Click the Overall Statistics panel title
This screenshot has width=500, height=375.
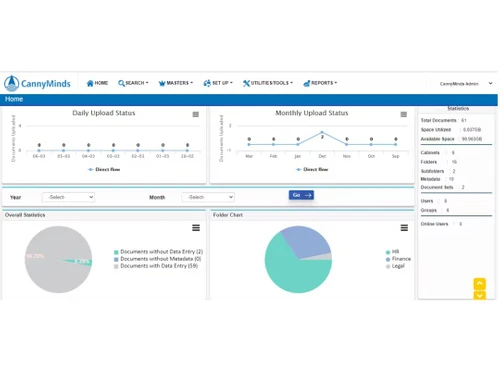pos(25,215)
